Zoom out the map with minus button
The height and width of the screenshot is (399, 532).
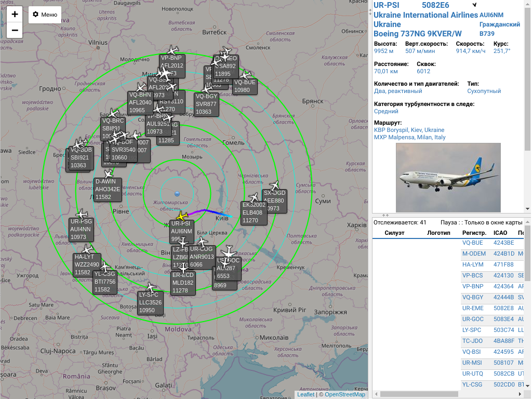point(15,30)
